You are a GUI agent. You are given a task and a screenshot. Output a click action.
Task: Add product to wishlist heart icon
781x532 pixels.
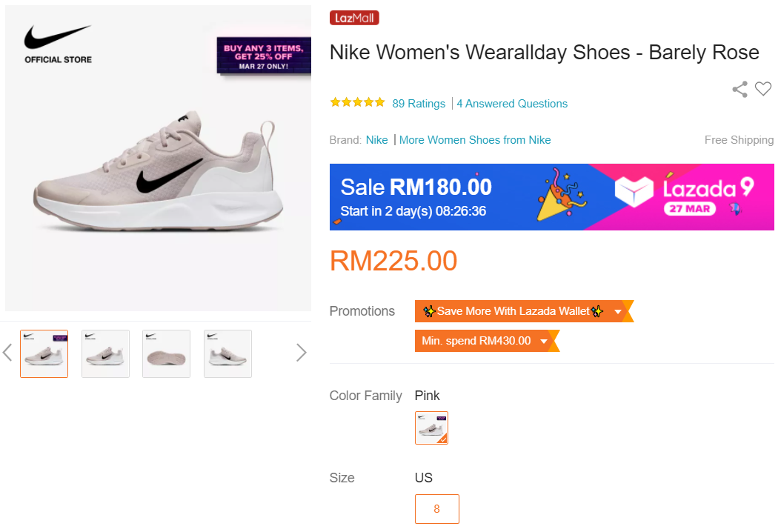(763, 89)
